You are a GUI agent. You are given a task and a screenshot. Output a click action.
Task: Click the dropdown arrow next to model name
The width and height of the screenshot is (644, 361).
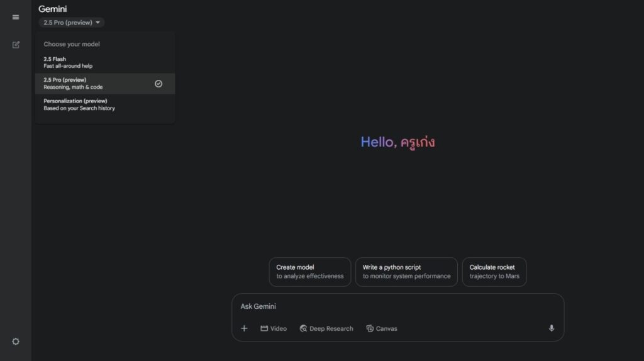(98, 23)
